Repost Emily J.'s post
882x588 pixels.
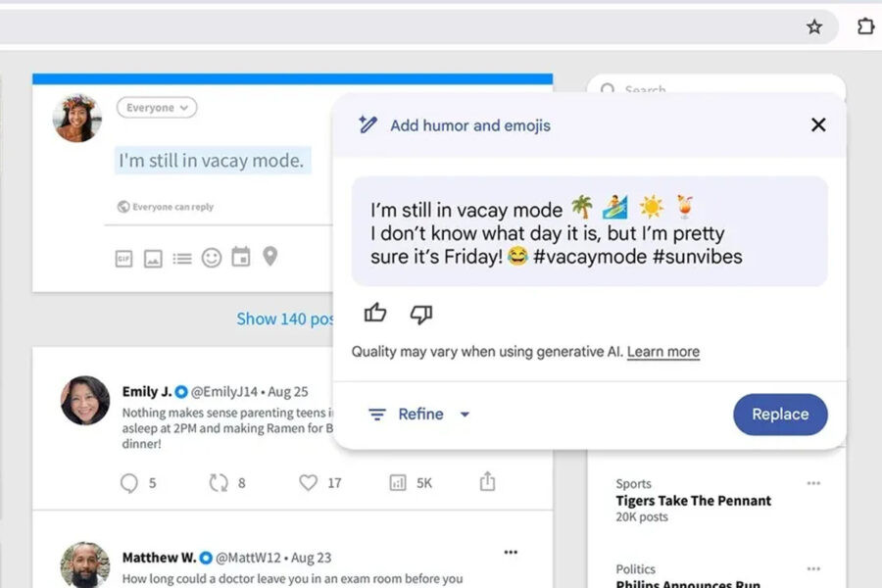(x=219, y=483)
